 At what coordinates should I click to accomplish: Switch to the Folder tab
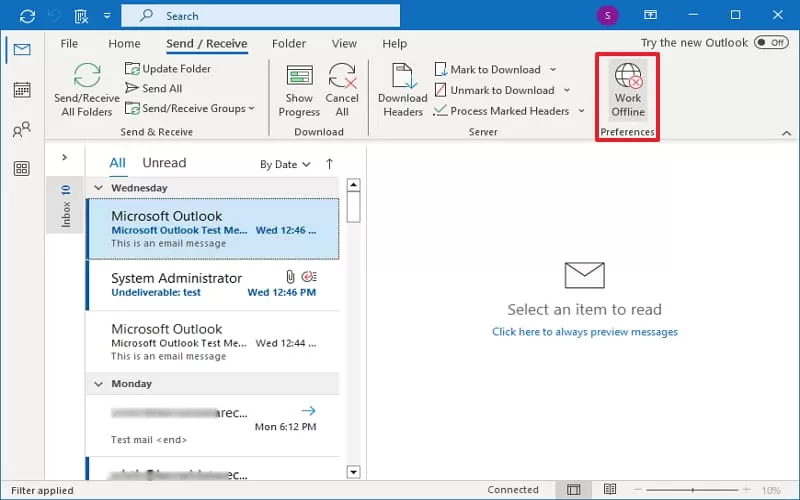point(289,43)
